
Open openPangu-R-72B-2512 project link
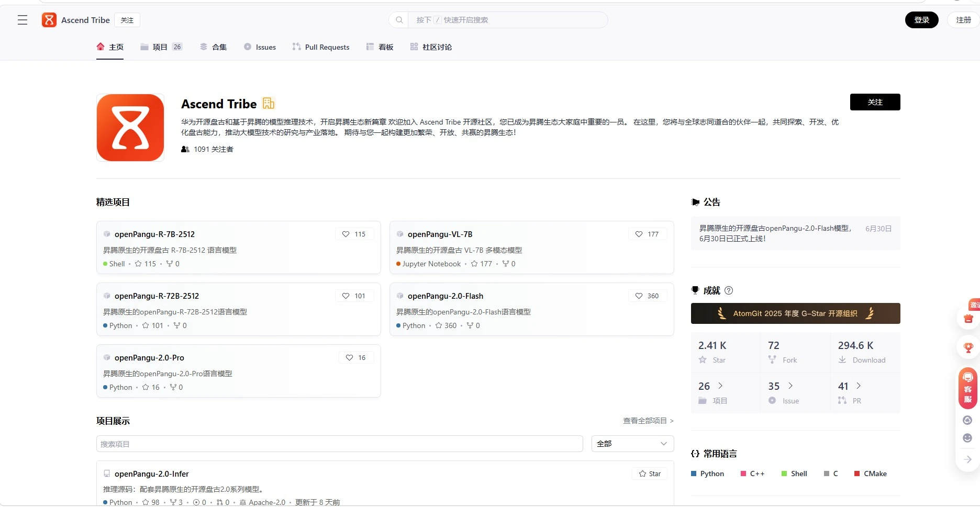coord(157,296)
